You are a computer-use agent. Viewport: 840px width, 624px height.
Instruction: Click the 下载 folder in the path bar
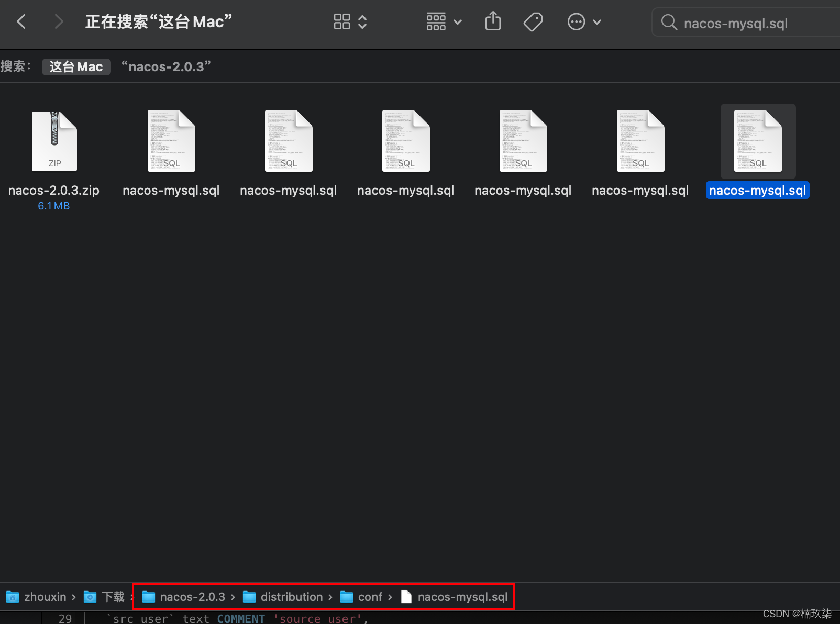pyautogui.click(x=113, y=597)
